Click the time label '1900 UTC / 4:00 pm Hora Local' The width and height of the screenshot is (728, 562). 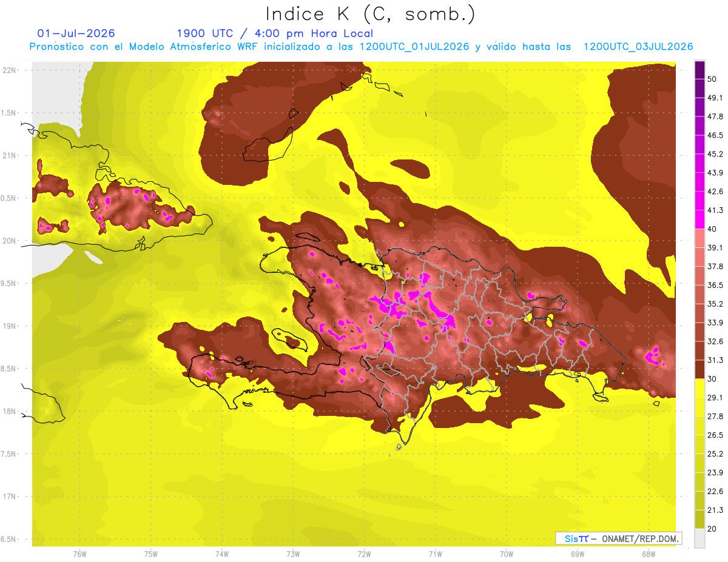275,33
